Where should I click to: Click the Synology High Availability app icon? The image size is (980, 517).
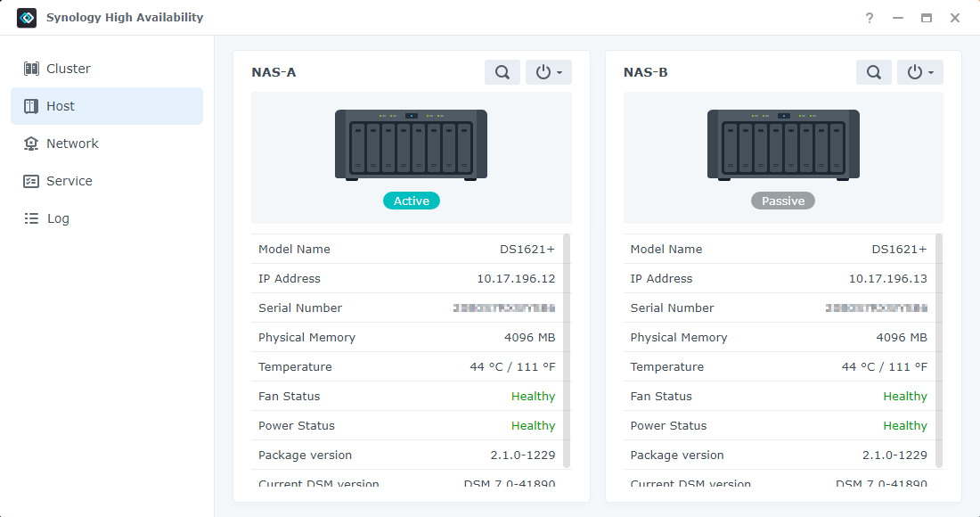click(26, 17)
